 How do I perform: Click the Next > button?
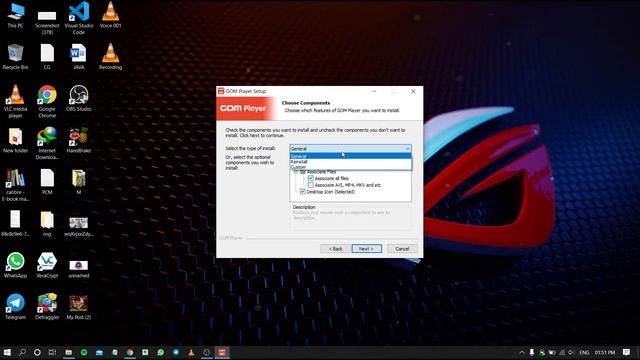(367, 249)
